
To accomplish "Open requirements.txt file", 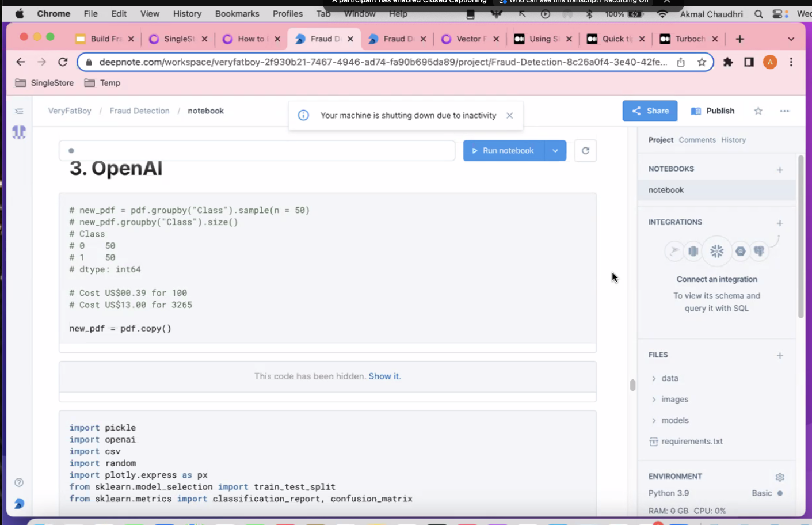I will (x=691, y=442).
